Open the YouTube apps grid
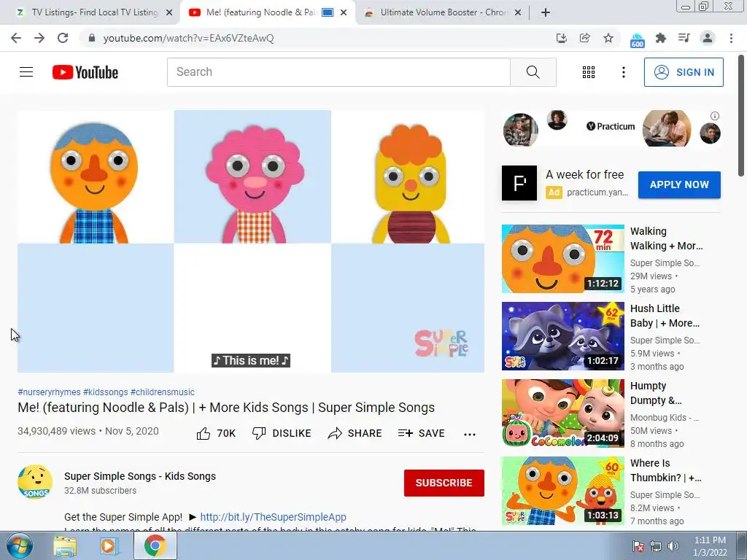 coord(589,72)
